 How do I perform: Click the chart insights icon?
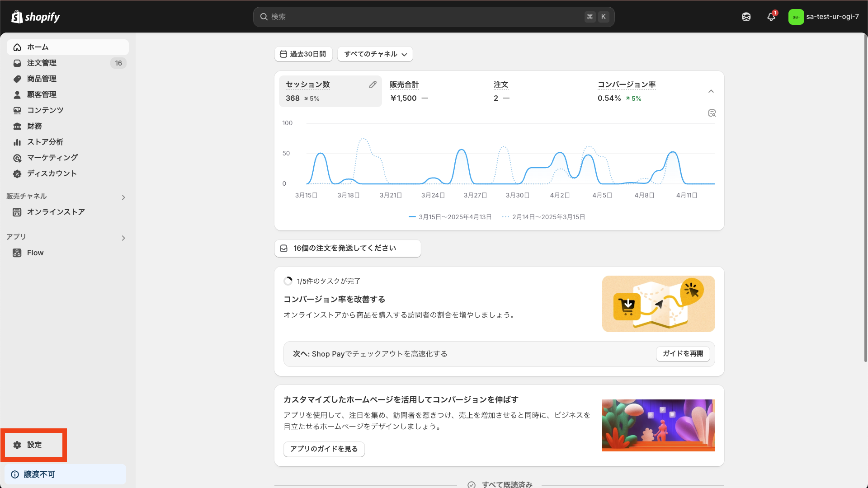tap(712, 113)
